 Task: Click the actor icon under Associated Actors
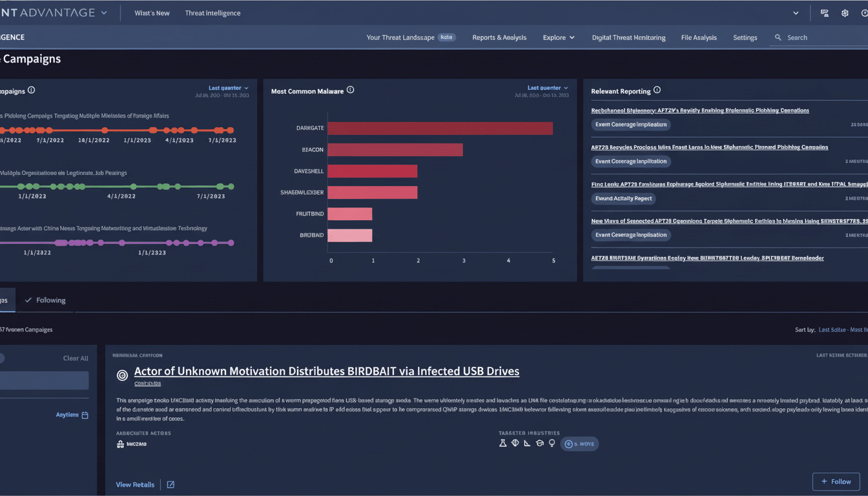tap(121, 444)
